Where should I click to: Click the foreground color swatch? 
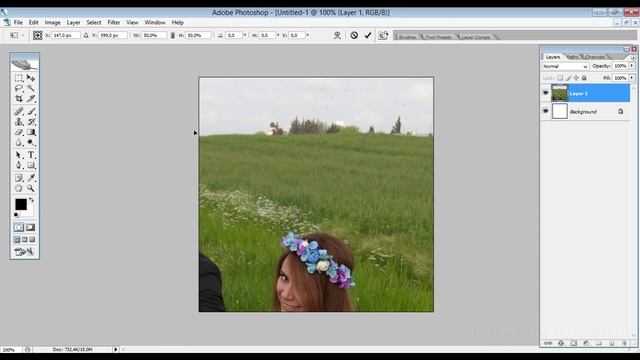coord(21,204)
